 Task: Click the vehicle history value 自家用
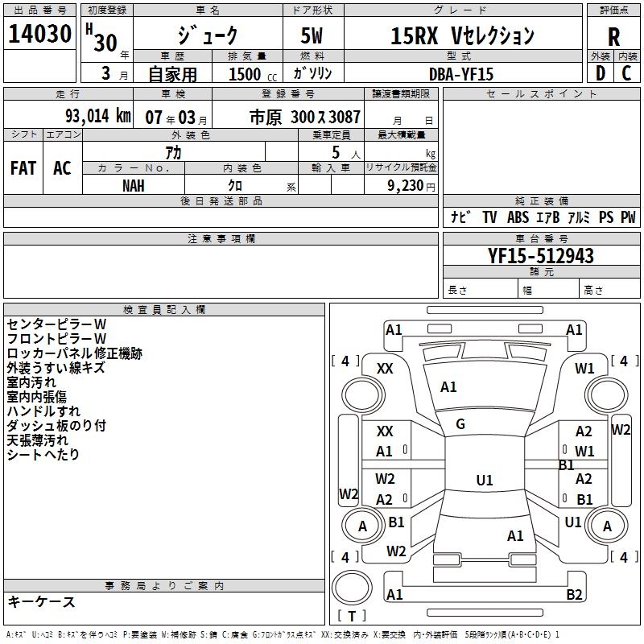click(x=172, y=74)
